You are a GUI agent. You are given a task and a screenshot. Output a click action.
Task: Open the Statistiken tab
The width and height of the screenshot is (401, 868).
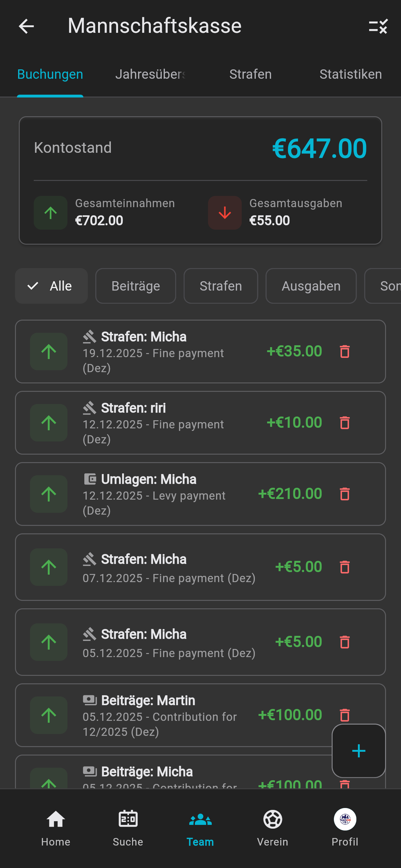[350, 74]
